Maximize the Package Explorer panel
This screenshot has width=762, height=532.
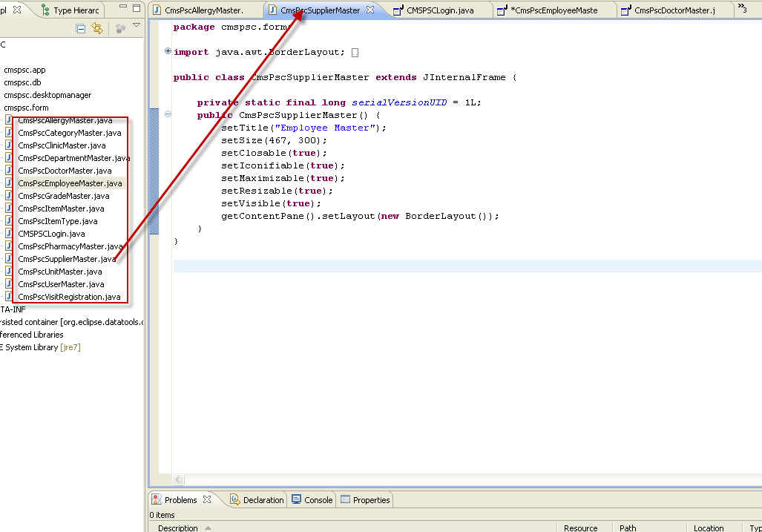pos(137,7)
